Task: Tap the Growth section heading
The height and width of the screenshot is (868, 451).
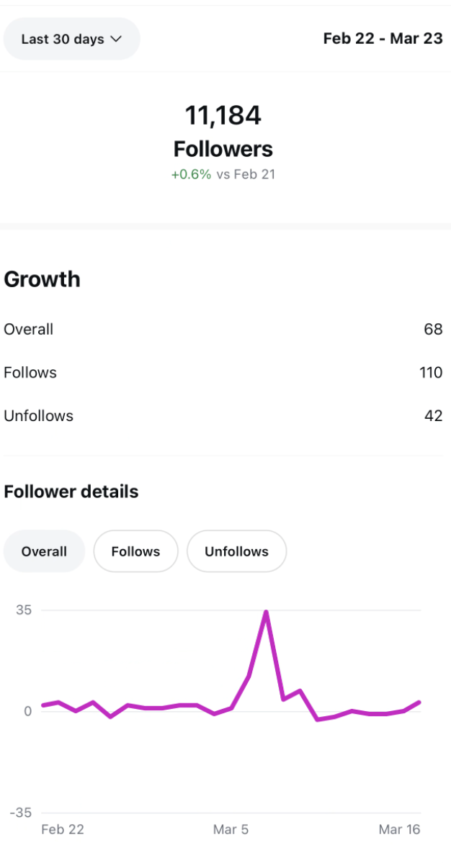Action: tap(42, 279)
